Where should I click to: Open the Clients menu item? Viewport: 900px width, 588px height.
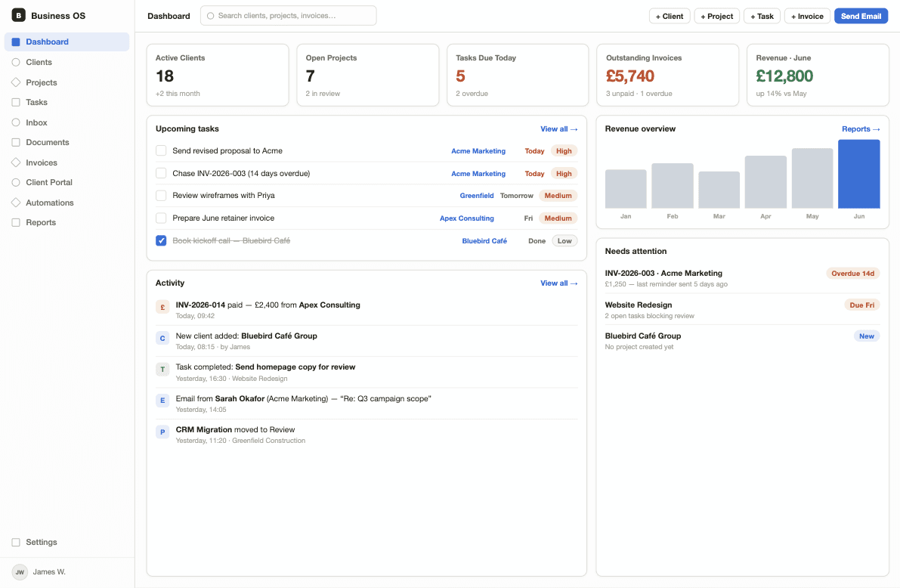pos(66,62)
